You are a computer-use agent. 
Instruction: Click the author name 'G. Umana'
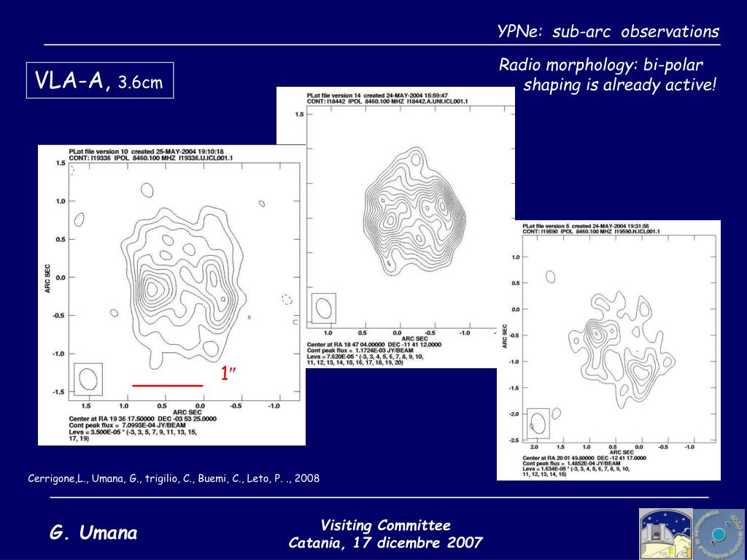(x=93, y=533)
